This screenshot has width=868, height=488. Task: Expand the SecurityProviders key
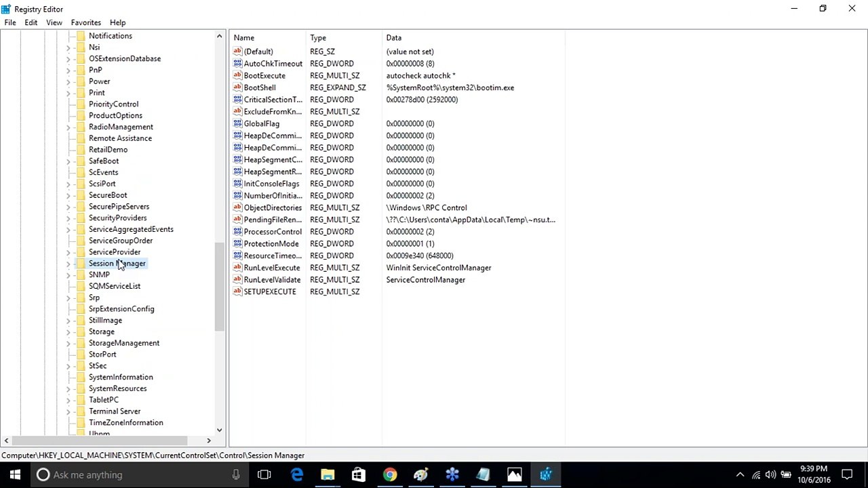(68, 218)
